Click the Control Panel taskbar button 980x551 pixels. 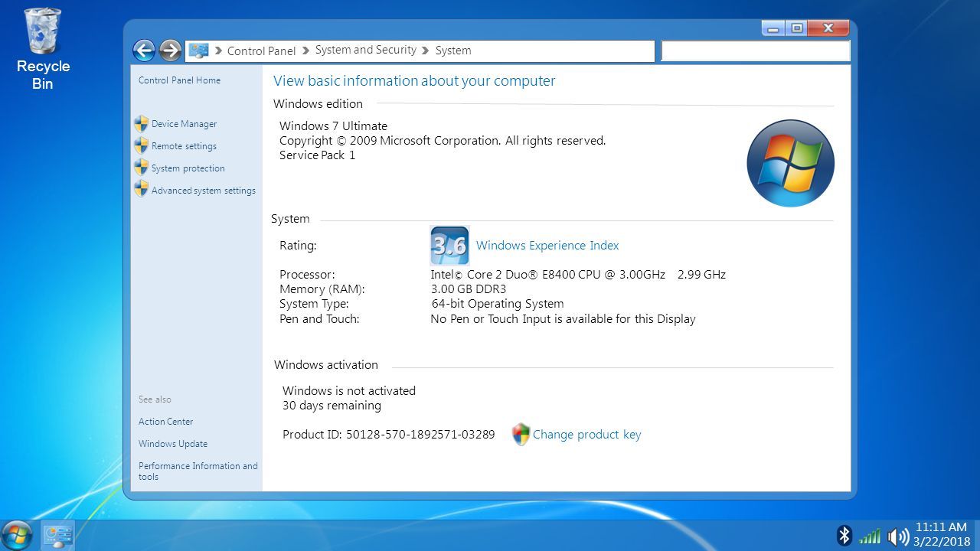(57, 535)
